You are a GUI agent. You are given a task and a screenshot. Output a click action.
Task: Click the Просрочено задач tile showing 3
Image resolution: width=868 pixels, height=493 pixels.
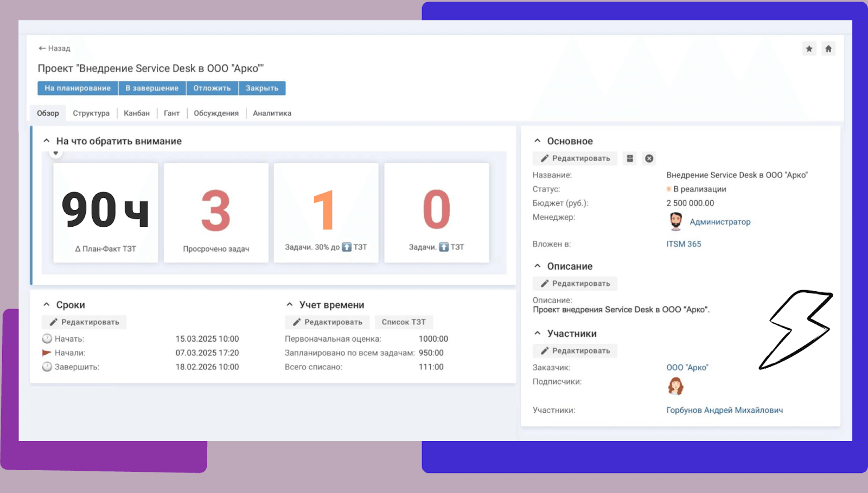pyautogui.click(x=215, y=213)
